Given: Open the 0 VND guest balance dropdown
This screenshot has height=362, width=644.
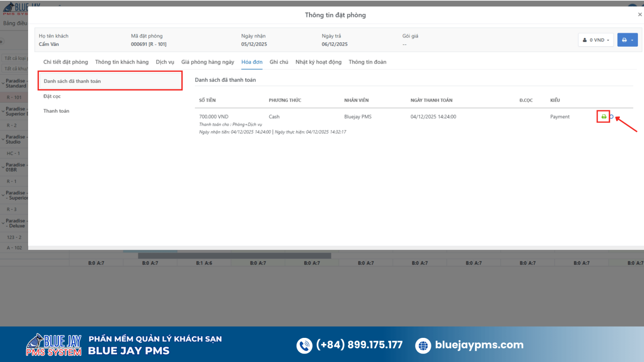Looking at the screenshot, I should coord(596,40).
